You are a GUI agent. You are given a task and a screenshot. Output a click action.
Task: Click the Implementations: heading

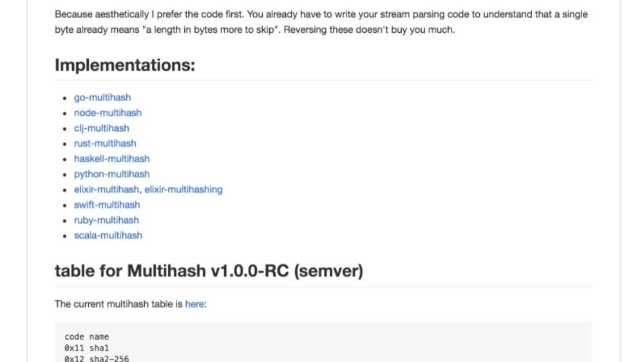point(125,65)
